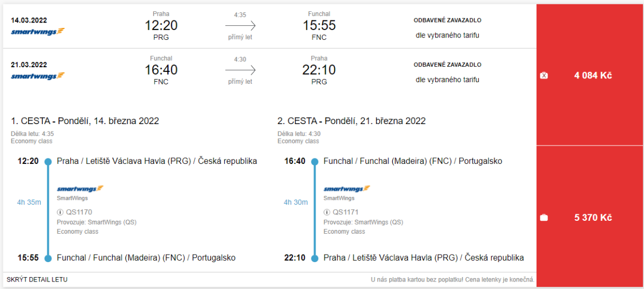The height and width of the screenshot is (289, 644).
Task: Select the 4 084 Kč fare option
Action: (592, 76)
